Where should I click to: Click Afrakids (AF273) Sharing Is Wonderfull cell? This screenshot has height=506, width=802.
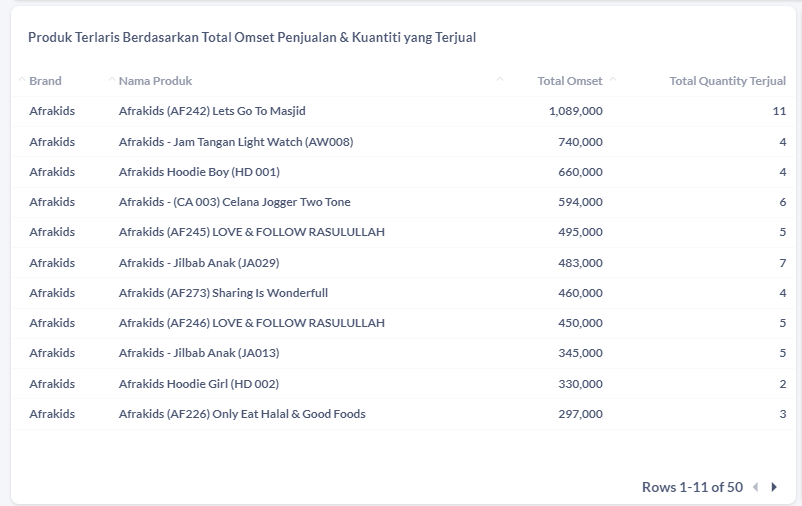pos(223,293)
